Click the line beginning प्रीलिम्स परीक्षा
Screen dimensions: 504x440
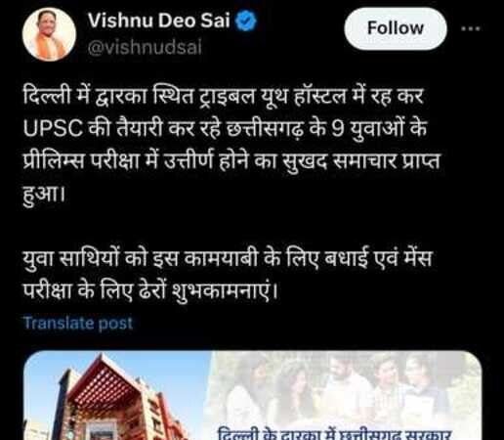click(x=231, y=161)
